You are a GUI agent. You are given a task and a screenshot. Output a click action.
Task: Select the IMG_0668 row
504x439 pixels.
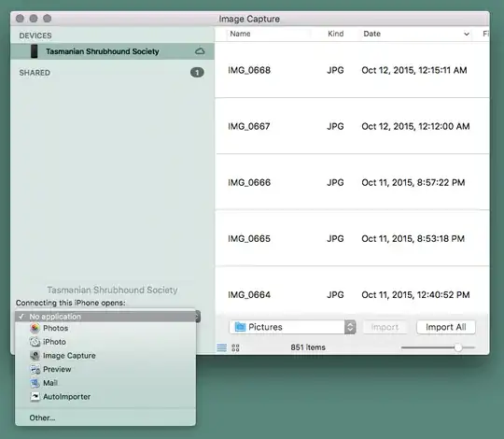[x=352, y=70]
